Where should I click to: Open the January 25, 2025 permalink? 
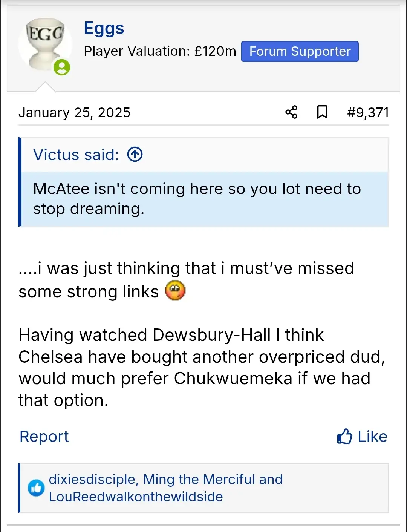coord(74,112)
